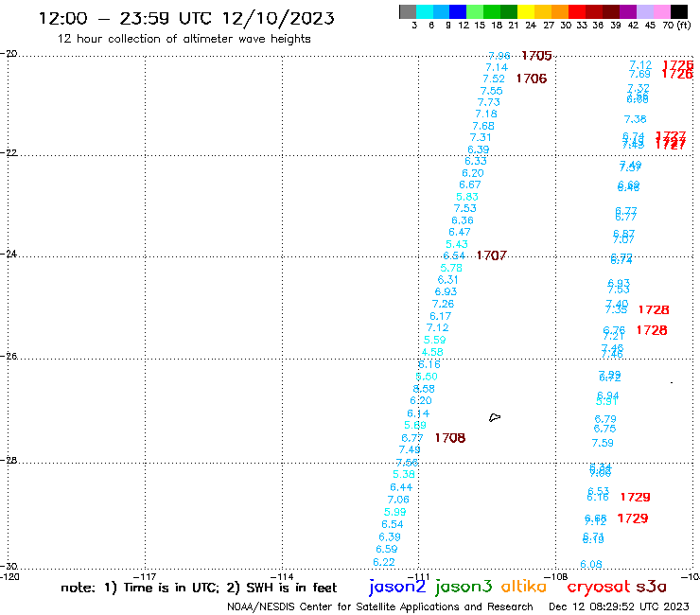Choose the purple swatch in the color scale

point(628,11)
